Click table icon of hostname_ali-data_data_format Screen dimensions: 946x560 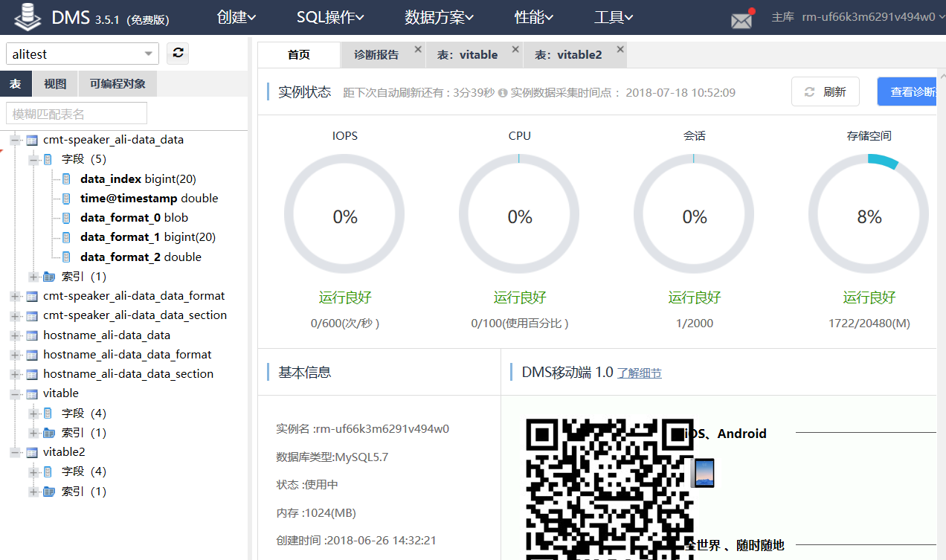(x=31, y=355)
